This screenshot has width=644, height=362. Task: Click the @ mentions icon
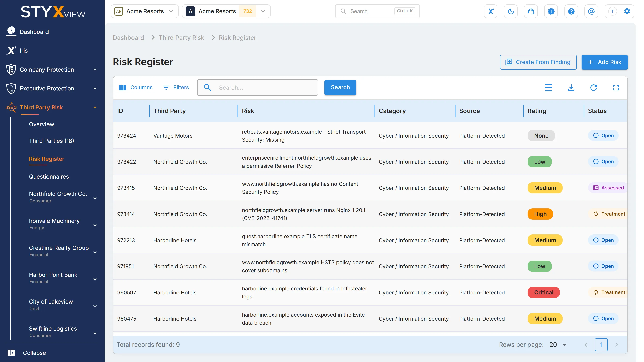coord(591,11)
